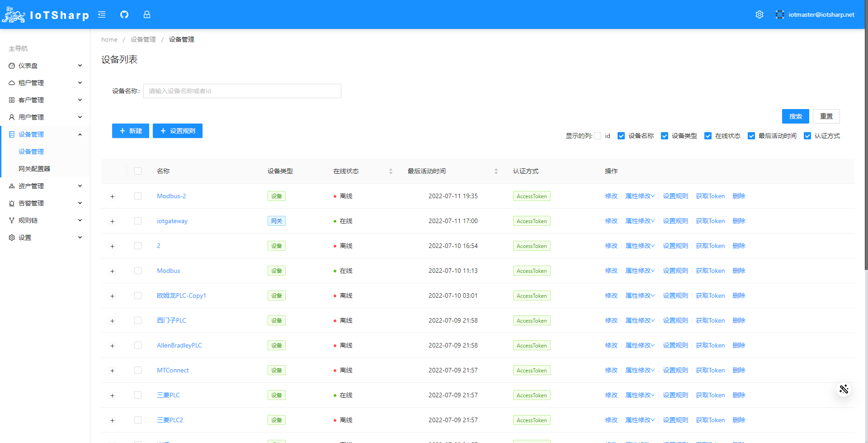Click the person icon beside 用户管理
The width and height of the screenshot is (868, 443).
pos(12,117)
